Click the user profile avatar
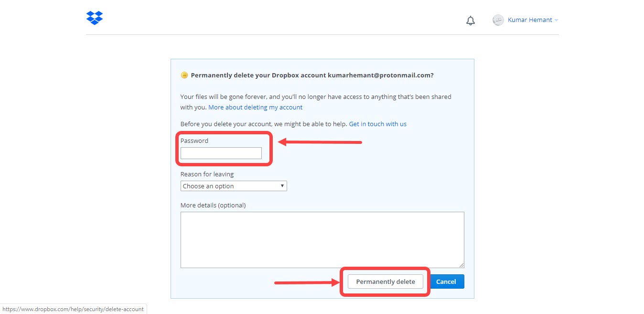The image size is (644, 314). click(x=498, y=20)
